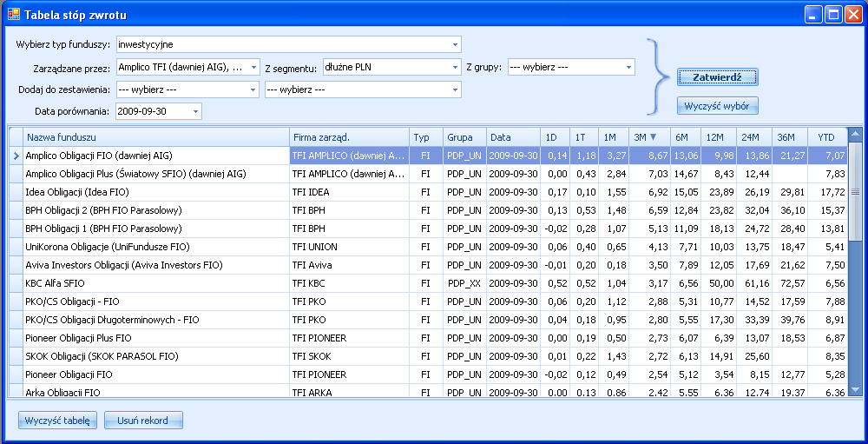
Task: Expand the Z segmentu dropdown
Action: point(455,68)
